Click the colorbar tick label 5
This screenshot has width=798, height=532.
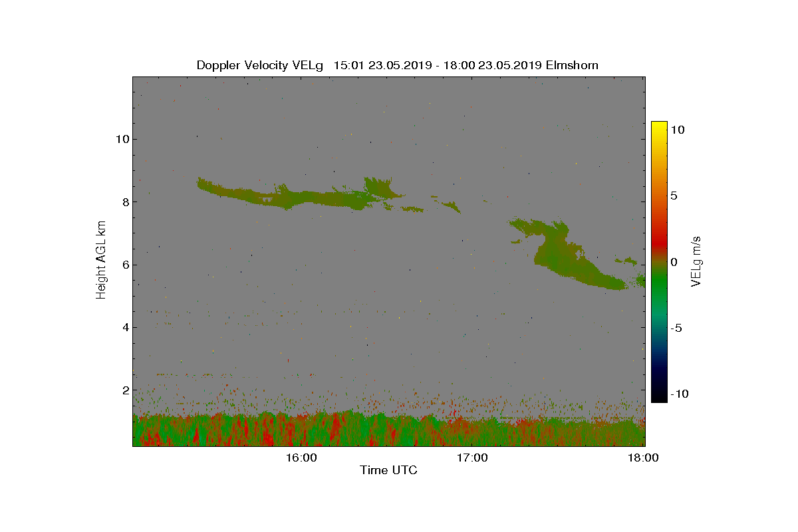pyautogui.click(x=674, y=196)
